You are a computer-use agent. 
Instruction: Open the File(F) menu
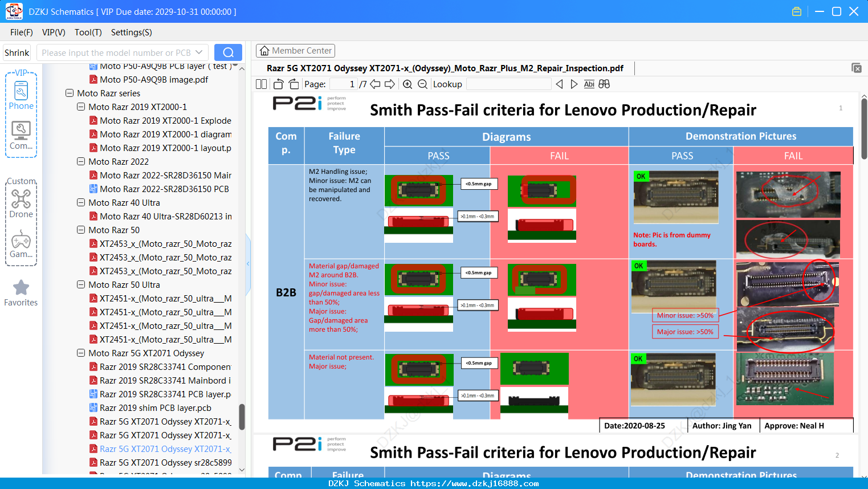coord(22,32)
